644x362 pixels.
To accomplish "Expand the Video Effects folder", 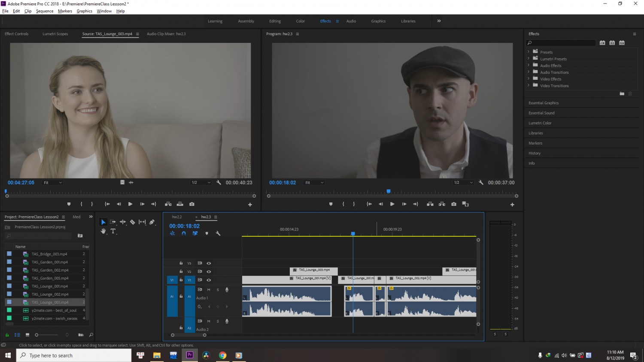I will [x=529, y=79].
